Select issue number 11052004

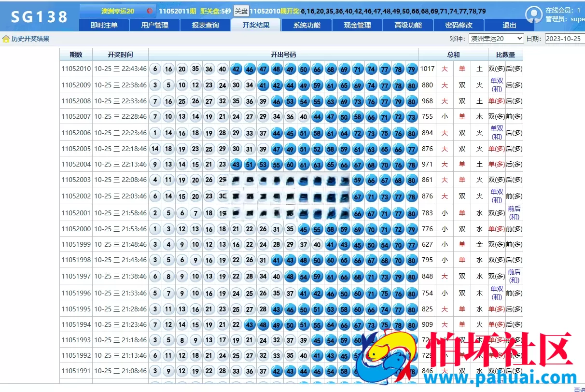coord(76,164)
